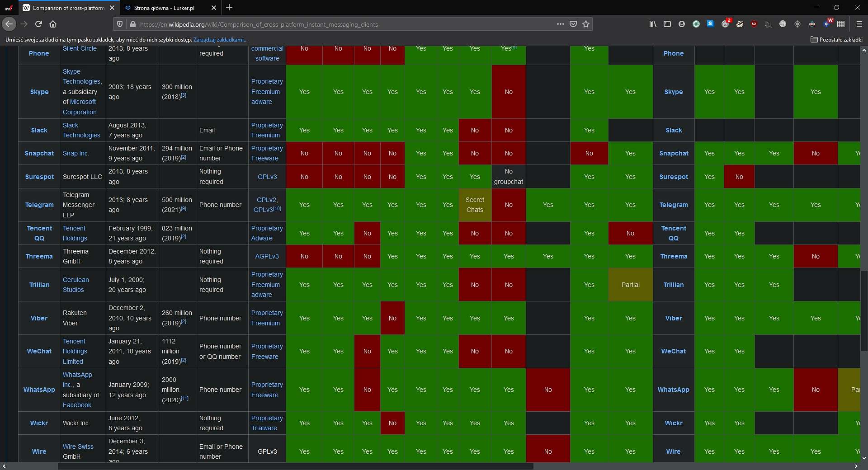
Task: Bookmark this page with the star
Action: (586, 24)
